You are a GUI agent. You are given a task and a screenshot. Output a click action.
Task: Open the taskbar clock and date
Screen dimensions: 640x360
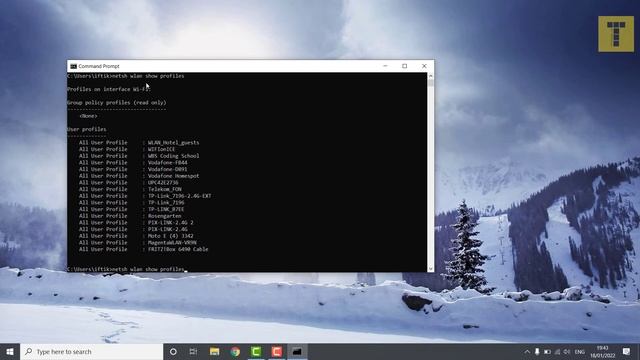click(x=602, y=351)
